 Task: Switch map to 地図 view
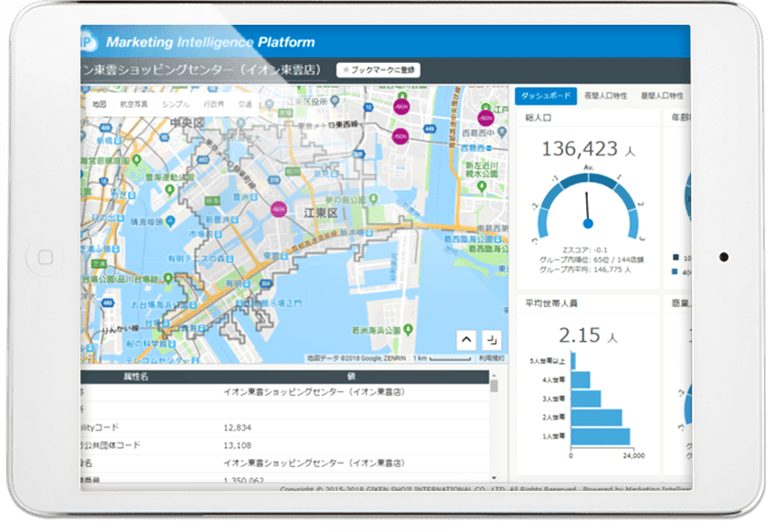tap(100, 104)
